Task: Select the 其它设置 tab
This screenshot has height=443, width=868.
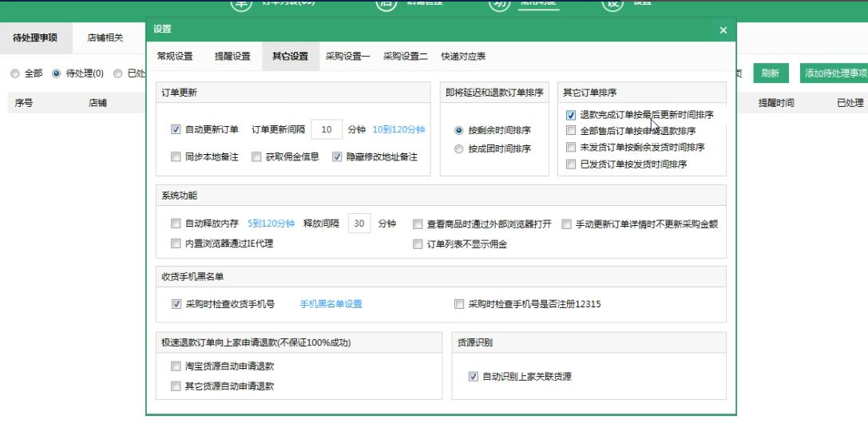Action: pos(290,57)
